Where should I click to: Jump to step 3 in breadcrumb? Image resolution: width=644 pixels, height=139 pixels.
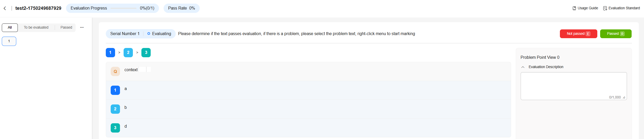tap(146, 53)
